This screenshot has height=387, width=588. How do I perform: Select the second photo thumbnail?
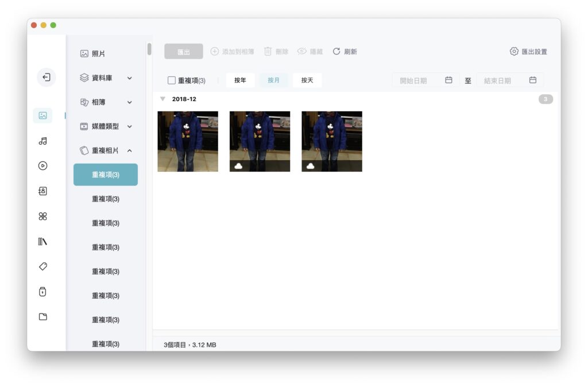coord(260,141)
